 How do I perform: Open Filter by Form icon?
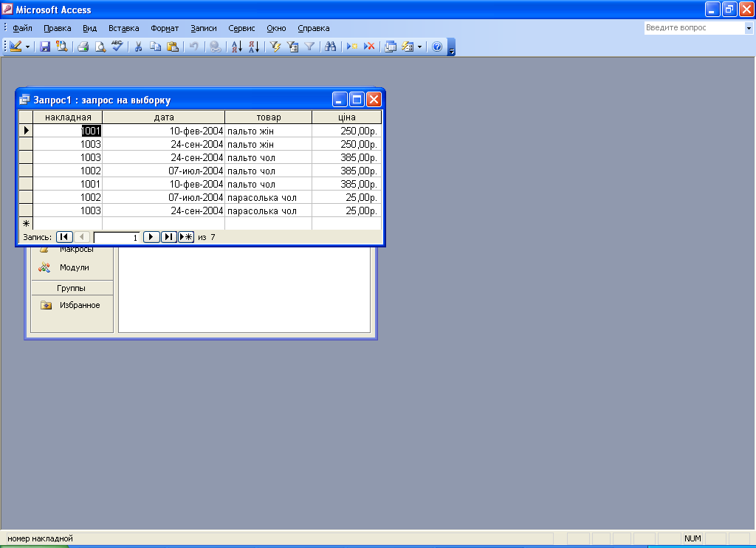(x=292, y=47)
